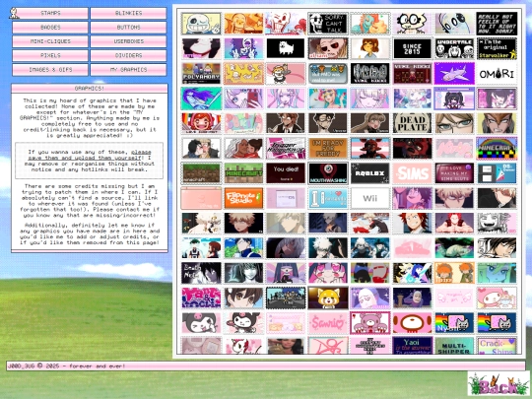Select the Yaoi stamp
Viewport: 532px width, 399px height.
[412, 346]
